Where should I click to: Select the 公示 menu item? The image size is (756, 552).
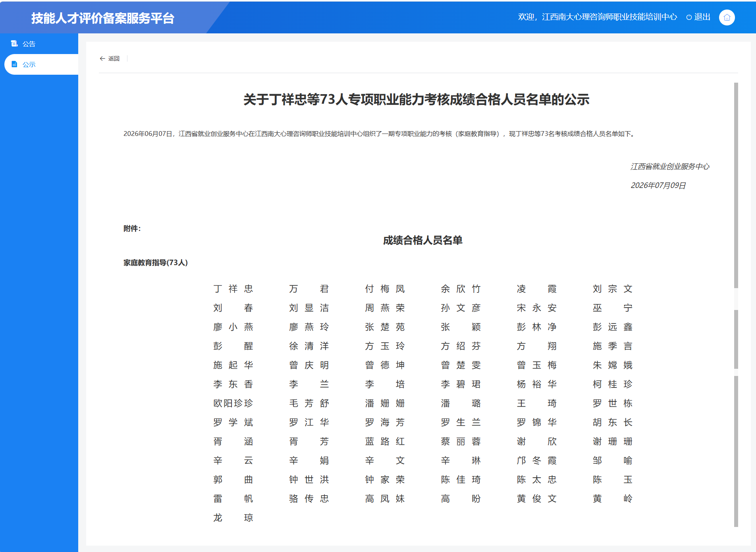pyautogui.click(x=41, y=64)
